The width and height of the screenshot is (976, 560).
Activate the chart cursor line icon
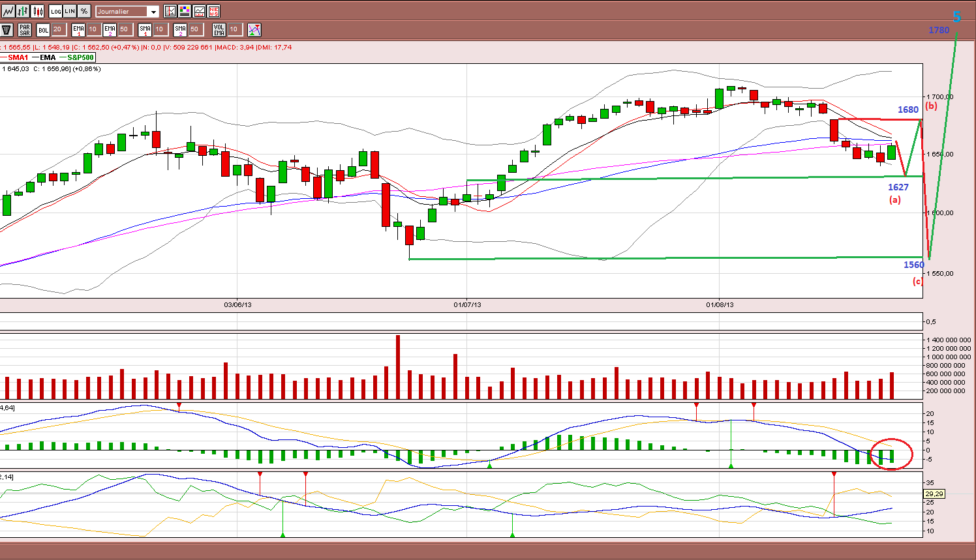click(x=170, y=11)
